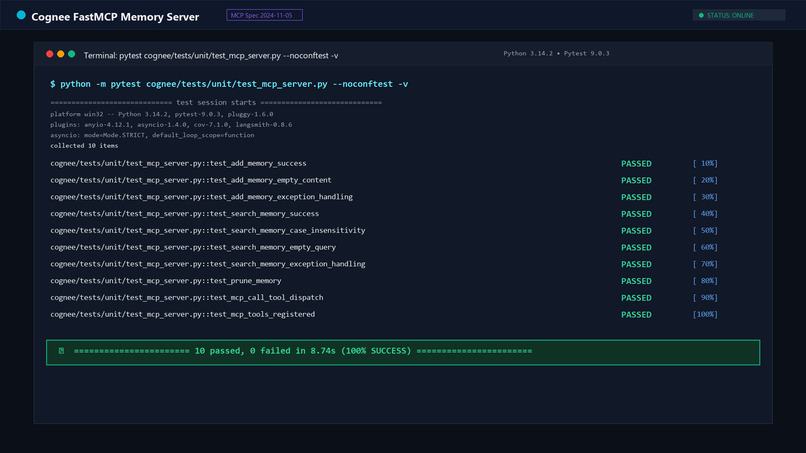Click PASSED for test_mcp_tools_registered

(x=636, y=315)
